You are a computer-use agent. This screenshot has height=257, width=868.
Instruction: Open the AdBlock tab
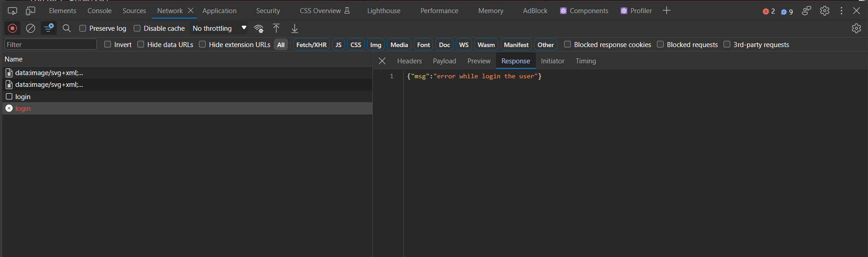click(x=535, y=11)
